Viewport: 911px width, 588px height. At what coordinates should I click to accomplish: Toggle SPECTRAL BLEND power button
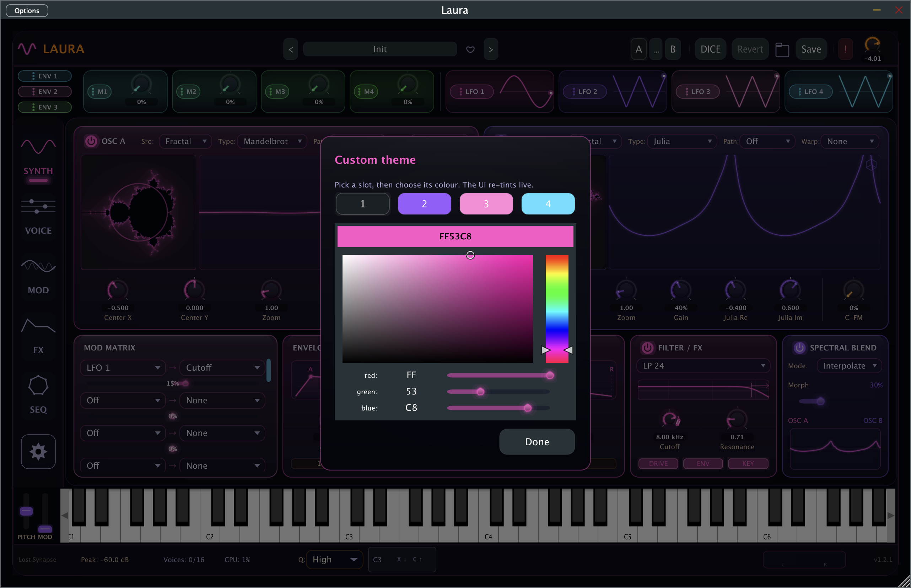click(799, 348)
